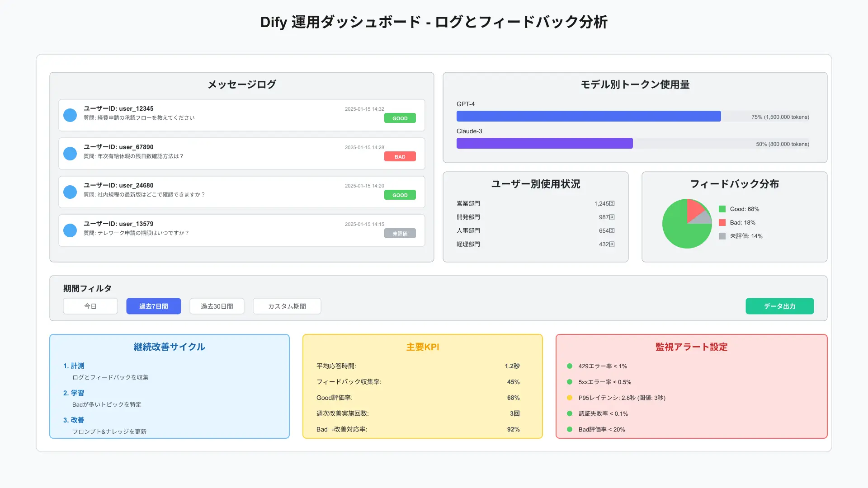
Task: Click timestamp 2025-01-15 14:28
Action: (x=364, y=147)
